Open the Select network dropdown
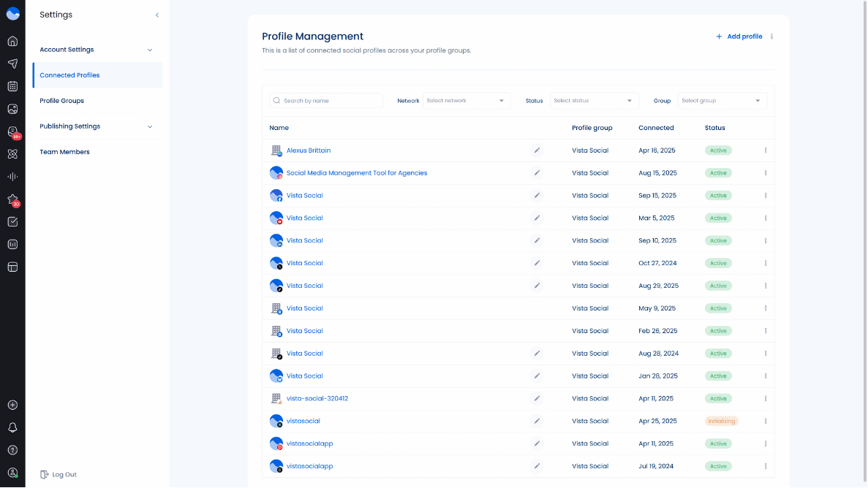The height and width of the screenshot is (488, 868). point(467,100)
